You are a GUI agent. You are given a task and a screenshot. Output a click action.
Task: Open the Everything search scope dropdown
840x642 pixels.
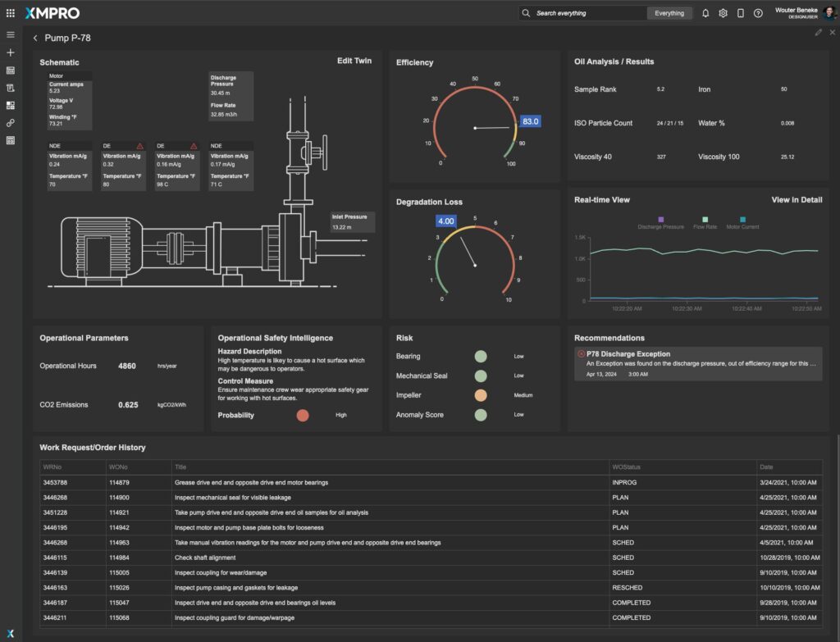[669, 13]
